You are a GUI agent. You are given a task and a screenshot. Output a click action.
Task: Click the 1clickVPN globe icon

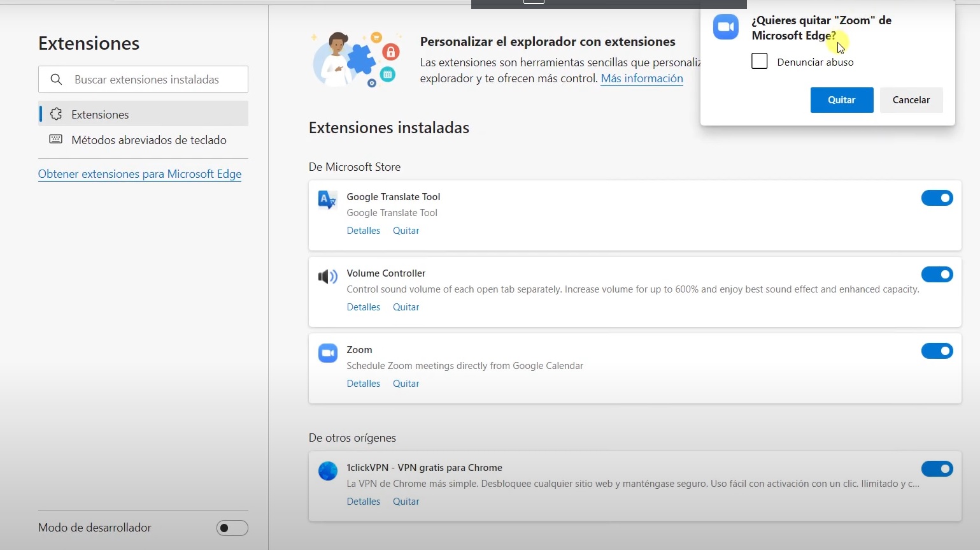(x=327, y=471)
